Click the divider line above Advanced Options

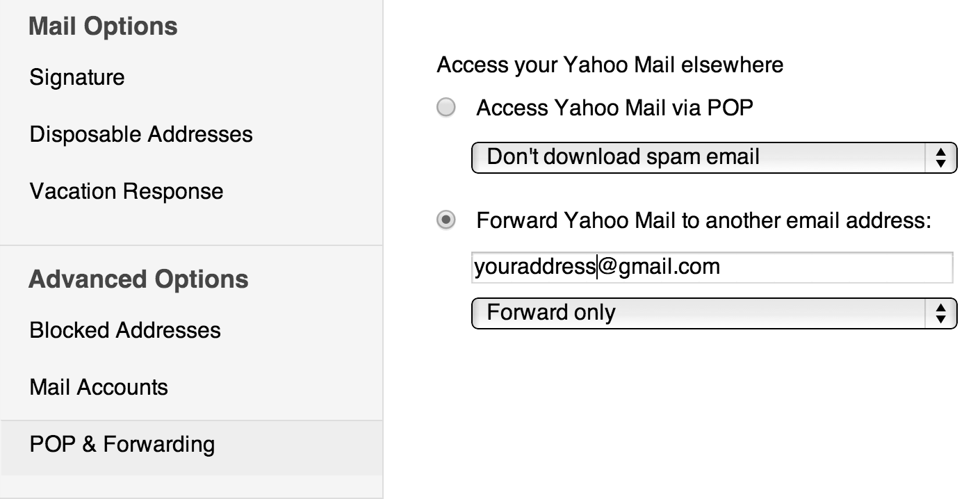191,245
